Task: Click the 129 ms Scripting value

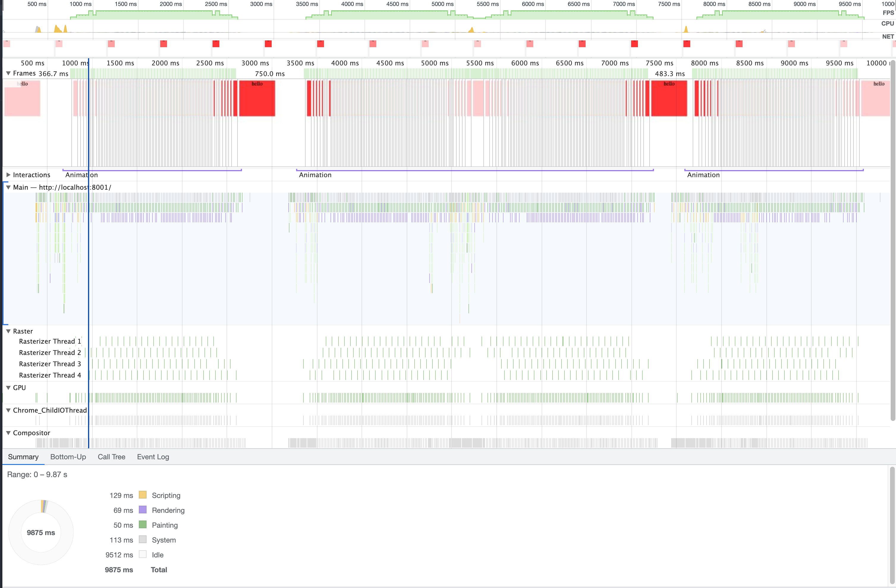Action: pyautogui.click(x=121, y=495)
